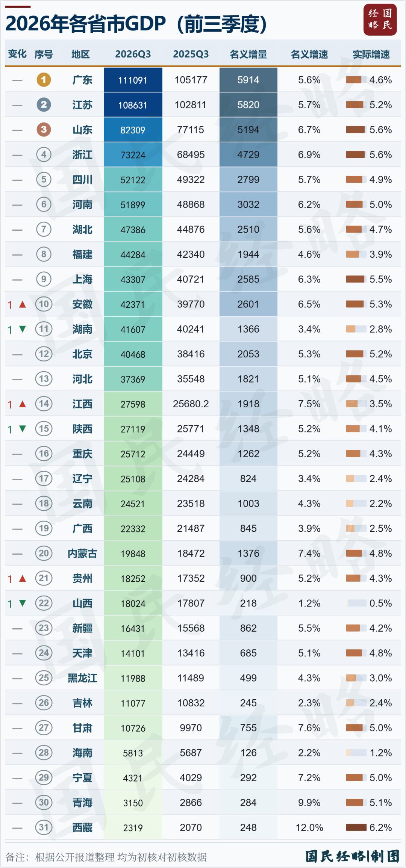406x868 pixels.
Task: Click the 宁夏 nominal growth 7.2%
Action: pyautogui.click(x=309, y=777)
